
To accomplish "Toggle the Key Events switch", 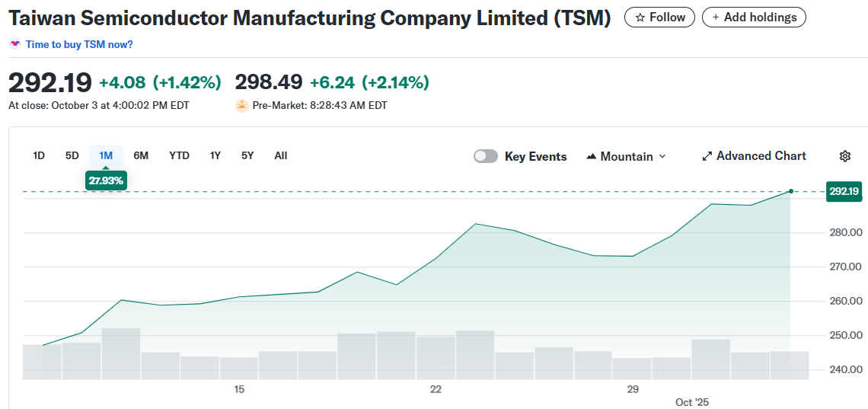I will [486, 156].
